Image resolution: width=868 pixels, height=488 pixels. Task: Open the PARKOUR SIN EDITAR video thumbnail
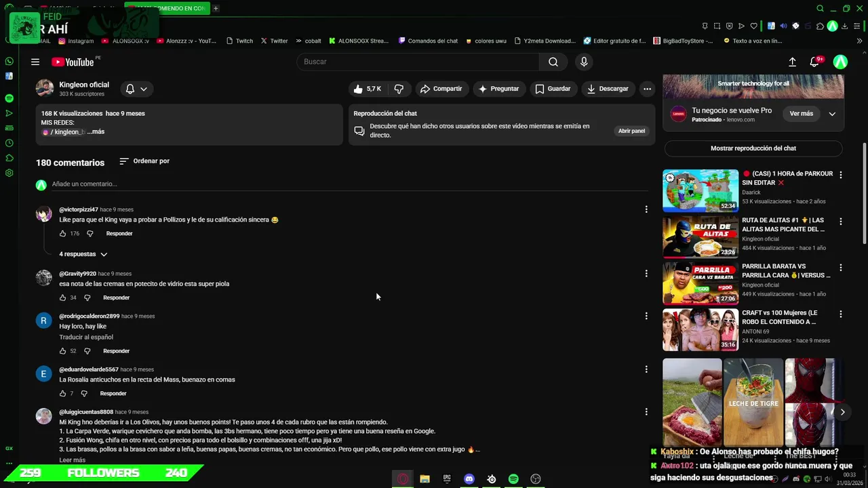coord(701,190)
